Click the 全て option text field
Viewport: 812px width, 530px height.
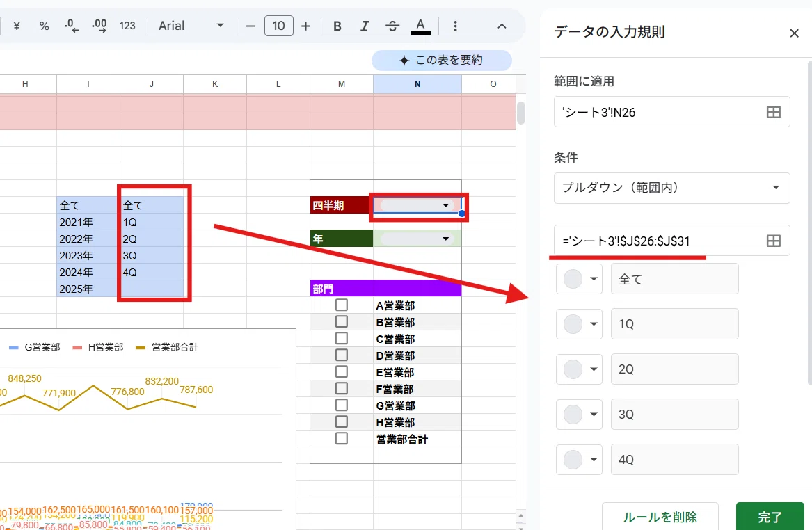click(674, 279)
